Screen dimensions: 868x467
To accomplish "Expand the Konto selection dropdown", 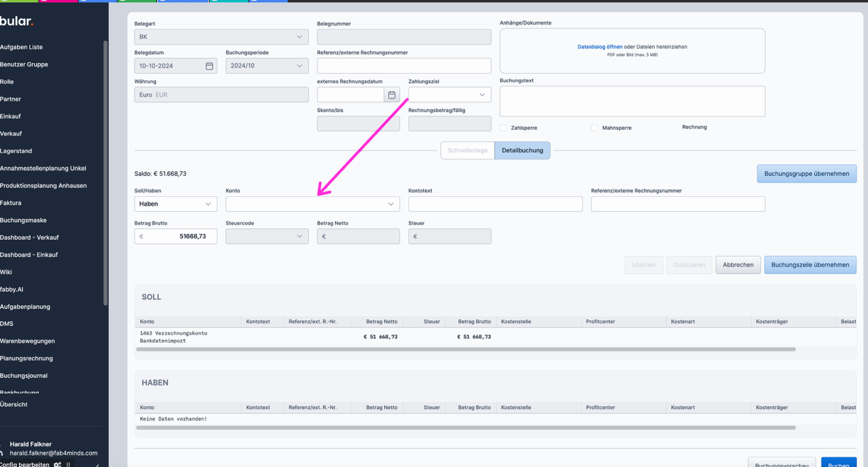I will [312, 204].
